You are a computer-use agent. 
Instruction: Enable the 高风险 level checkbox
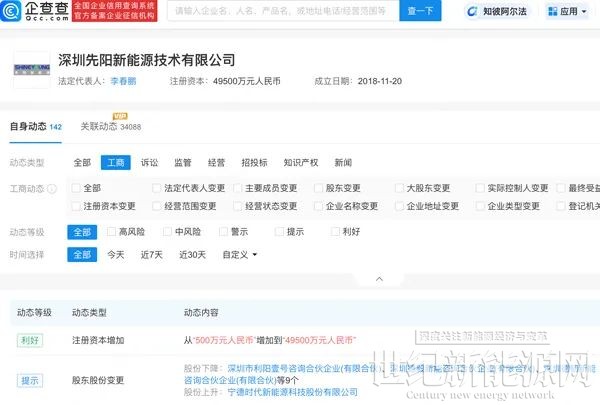pyautogui.click(x=112, y=231)
